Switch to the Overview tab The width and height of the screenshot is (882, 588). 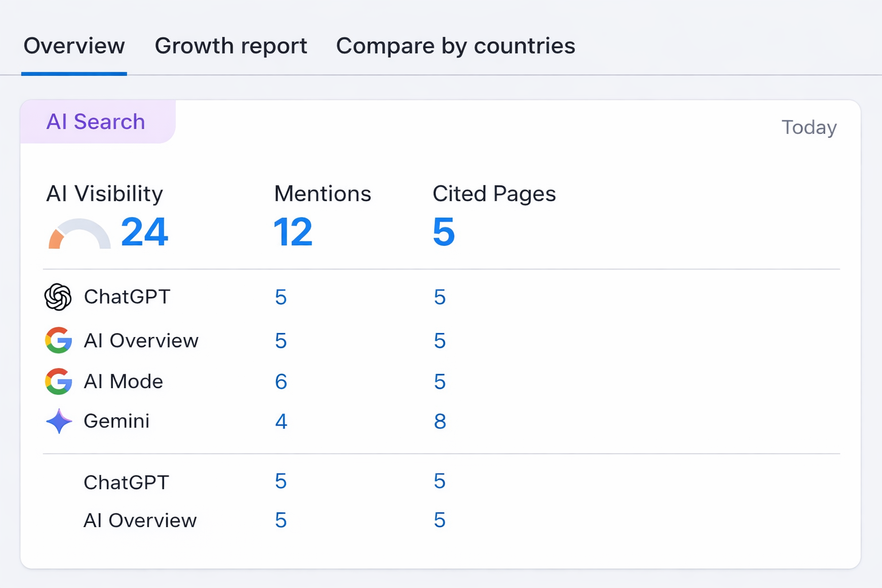point(74,46)
